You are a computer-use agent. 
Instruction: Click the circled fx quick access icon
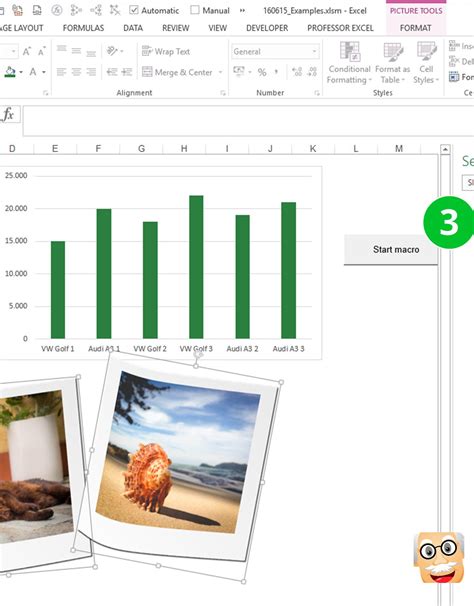[57, 10]
